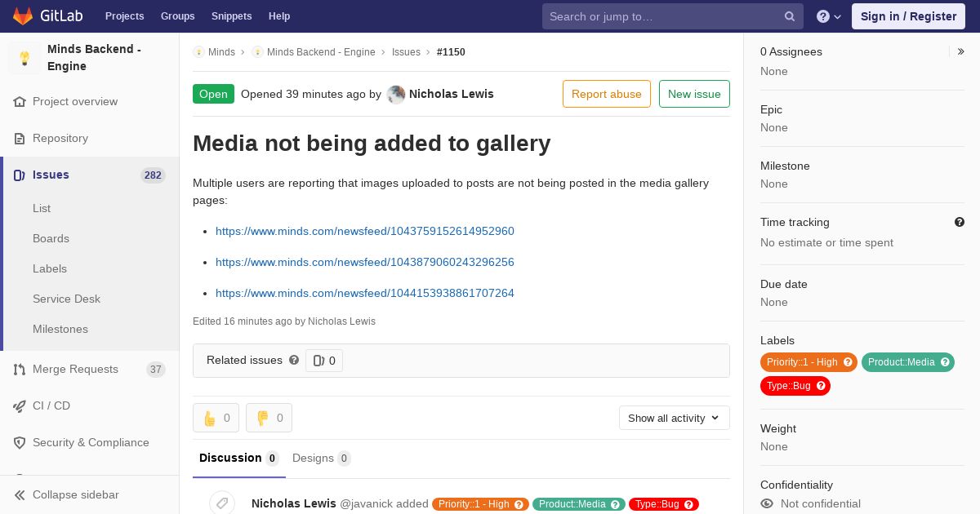The height and width of the screenshot is (514, 980).
Task: Open newsfeed link ending 4952960
Action: 365,232
